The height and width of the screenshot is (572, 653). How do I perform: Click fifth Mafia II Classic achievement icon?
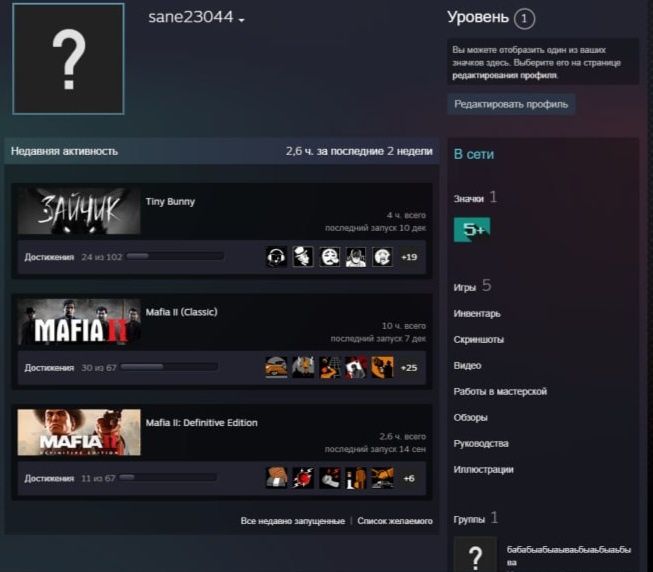[382, 368]
